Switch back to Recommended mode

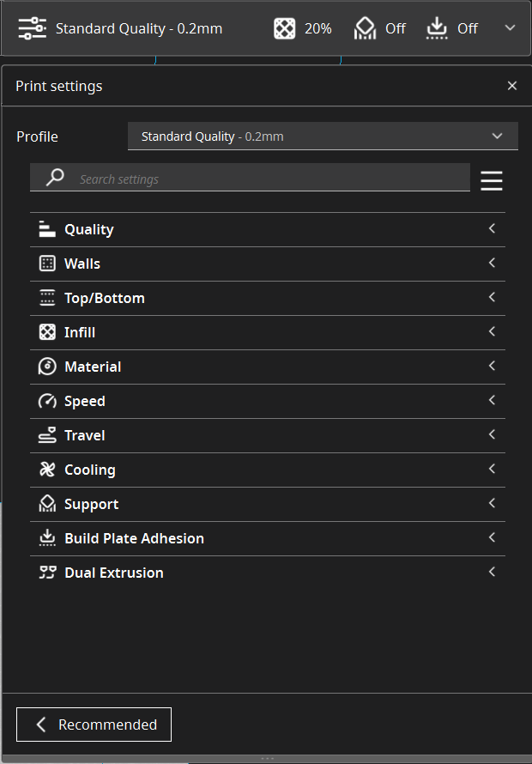point(94,725)
